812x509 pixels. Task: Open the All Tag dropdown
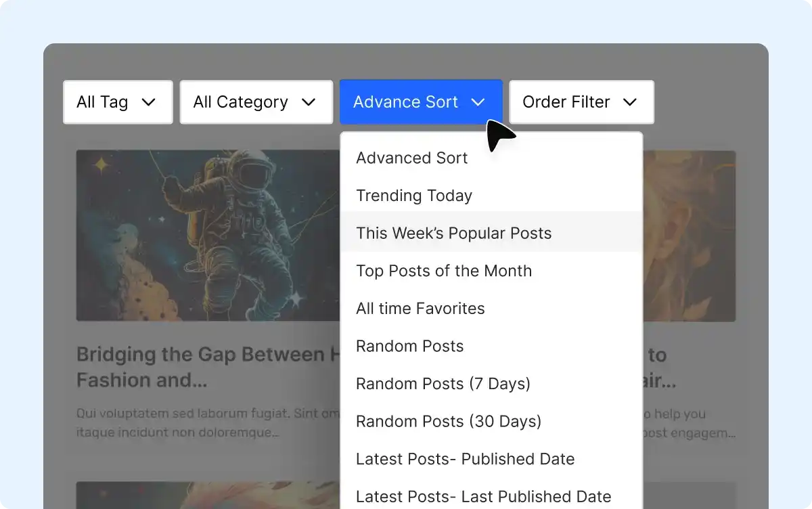(x=117, y=102)
